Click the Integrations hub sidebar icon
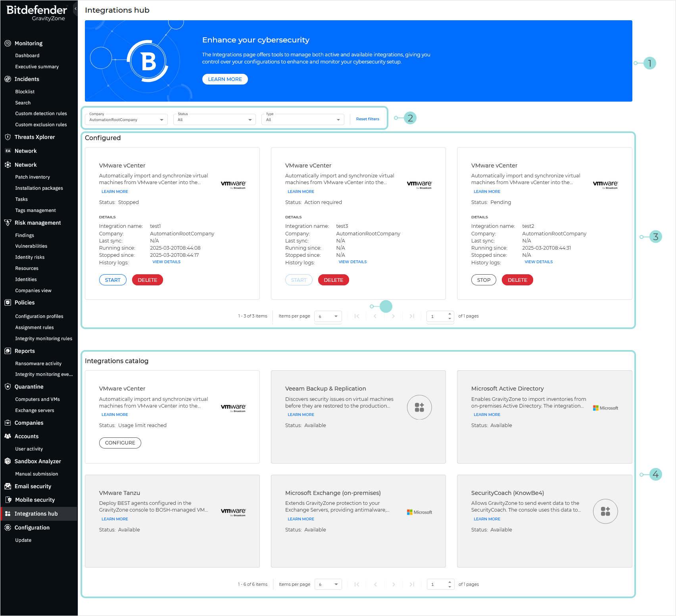 coord(8,514)
